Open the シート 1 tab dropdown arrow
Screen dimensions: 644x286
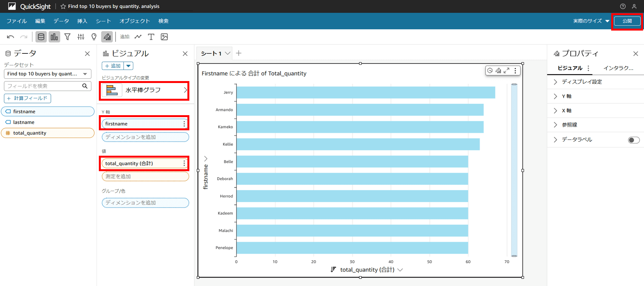[x=228, y=53]
